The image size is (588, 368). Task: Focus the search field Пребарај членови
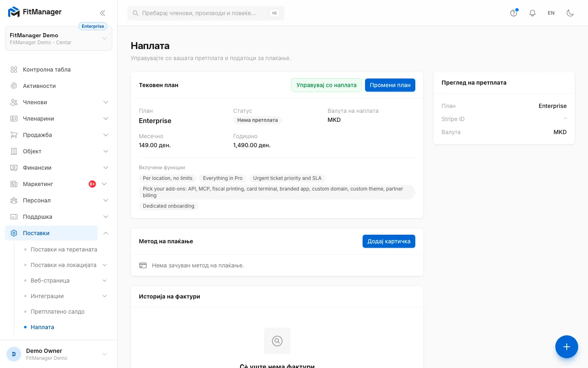click(206, 13)
